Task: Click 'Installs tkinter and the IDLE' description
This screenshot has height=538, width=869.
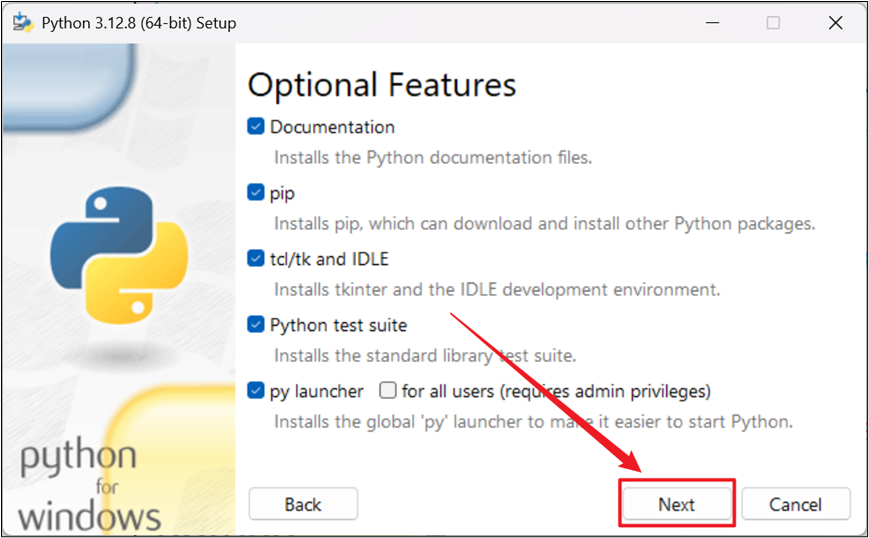Action: point(497,289)
